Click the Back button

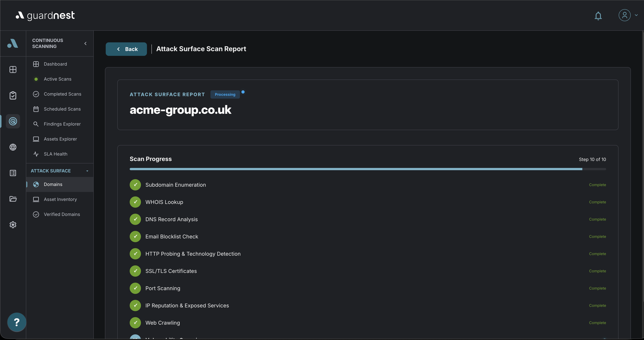click(126, 49)
